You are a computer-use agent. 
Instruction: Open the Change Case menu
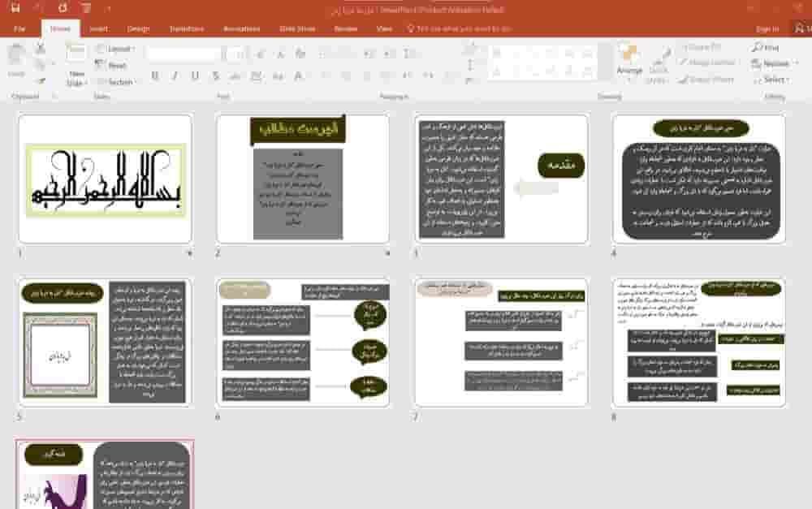point(278,76)
